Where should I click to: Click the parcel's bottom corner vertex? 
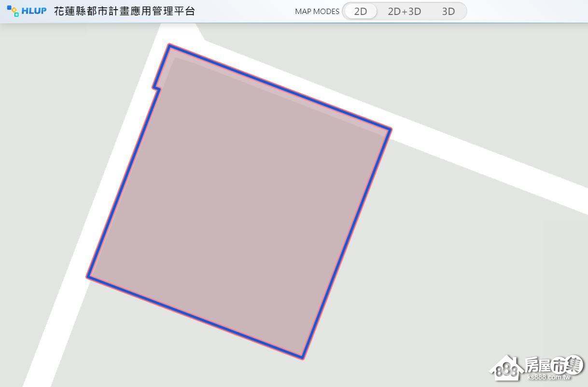302,358
